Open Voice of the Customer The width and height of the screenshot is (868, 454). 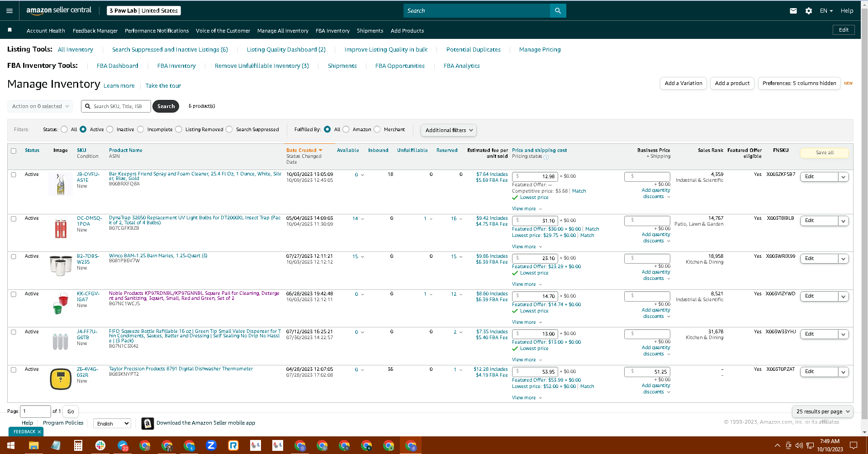[x=223, y=31]
